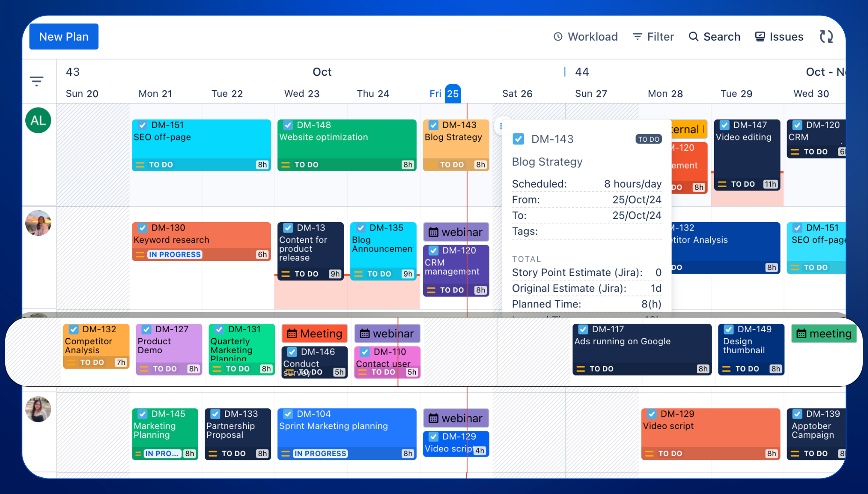
Task: Open the TO DO status badge in DM-143 popup
Action: pyautogui.click(x=649, y=139)
